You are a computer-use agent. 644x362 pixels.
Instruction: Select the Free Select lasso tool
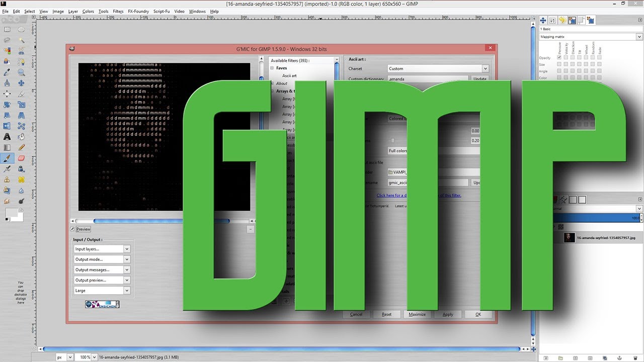pos(7,40)
